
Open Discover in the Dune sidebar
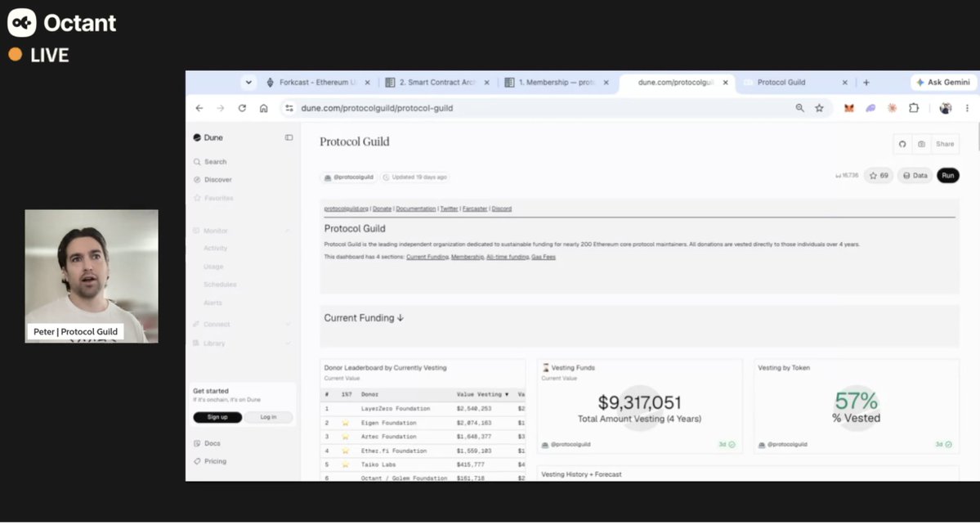[x=213, y=180]
